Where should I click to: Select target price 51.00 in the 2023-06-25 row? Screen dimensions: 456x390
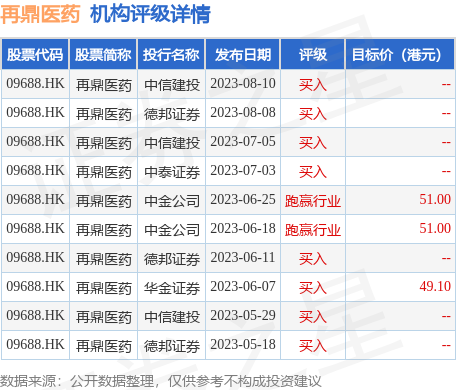(435, 199)
